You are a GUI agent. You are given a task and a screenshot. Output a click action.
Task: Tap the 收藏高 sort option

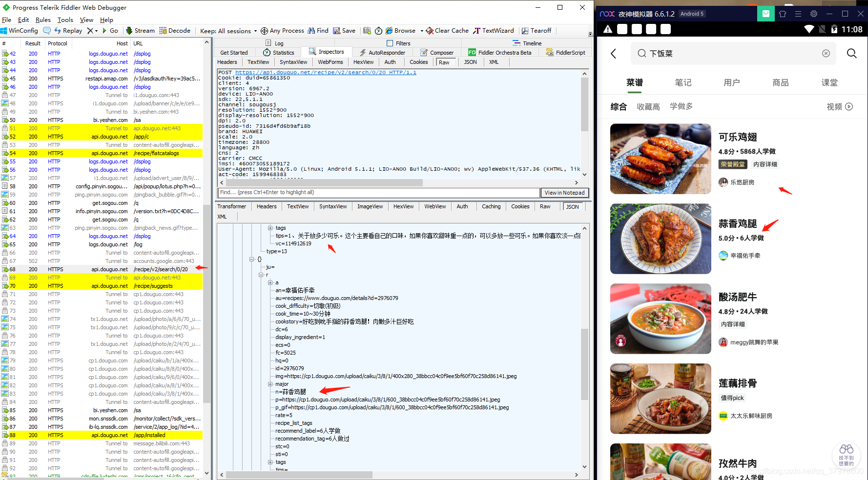[x=648, y=107]
